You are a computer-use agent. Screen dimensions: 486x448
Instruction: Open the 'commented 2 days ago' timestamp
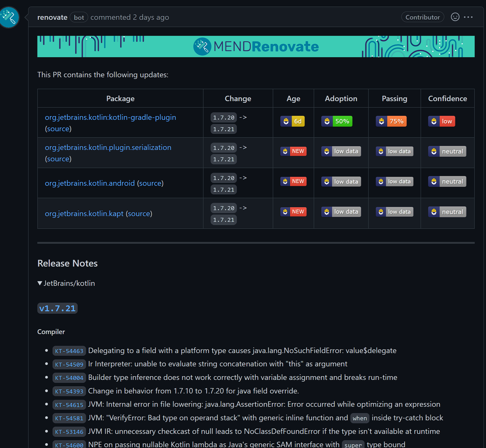[x=130, y=17]
